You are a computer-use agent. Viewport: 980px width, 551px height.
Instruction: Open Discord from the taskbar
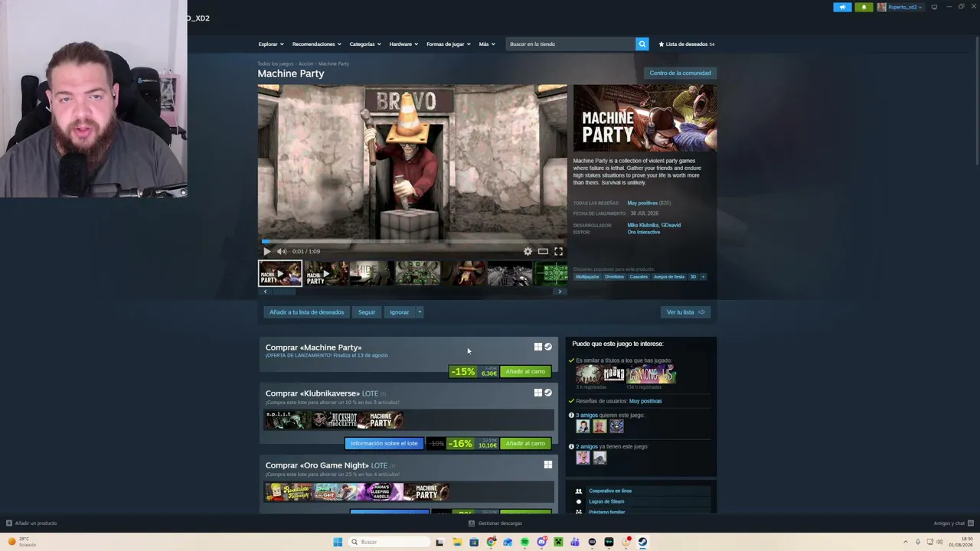coord(541,542)
